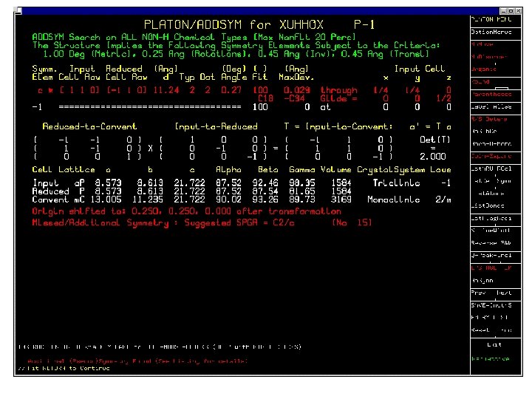Viewport: 532px width, 399px height.
Task: Click Prev in the sidebar
Action: [478, 293]
